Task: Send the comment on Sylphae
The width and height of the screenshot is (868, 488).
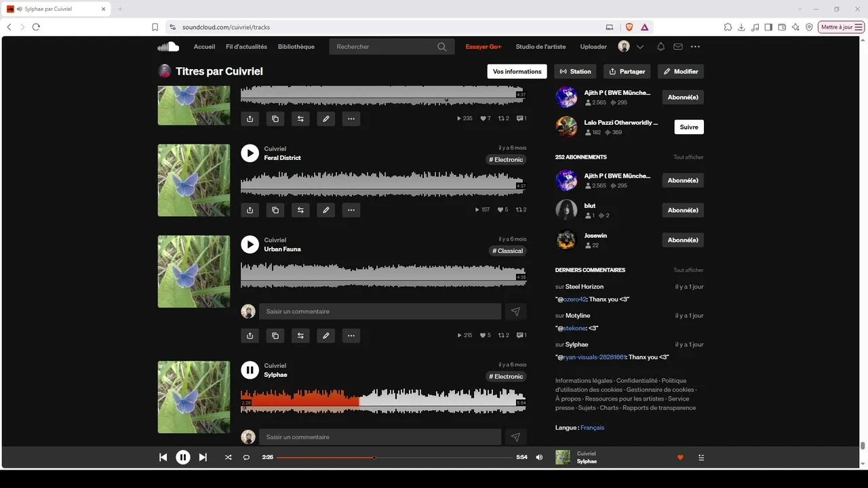Action: pyautogui.click(x=515, y=437)
